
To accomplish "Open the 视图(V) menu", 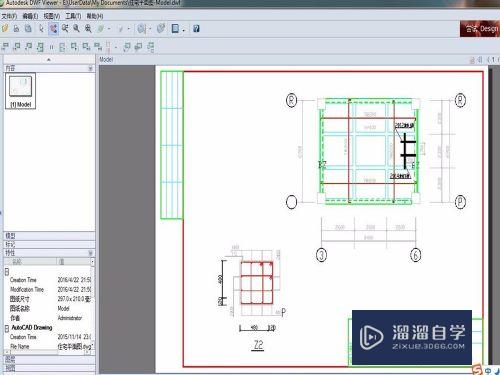I will (52, 16).
